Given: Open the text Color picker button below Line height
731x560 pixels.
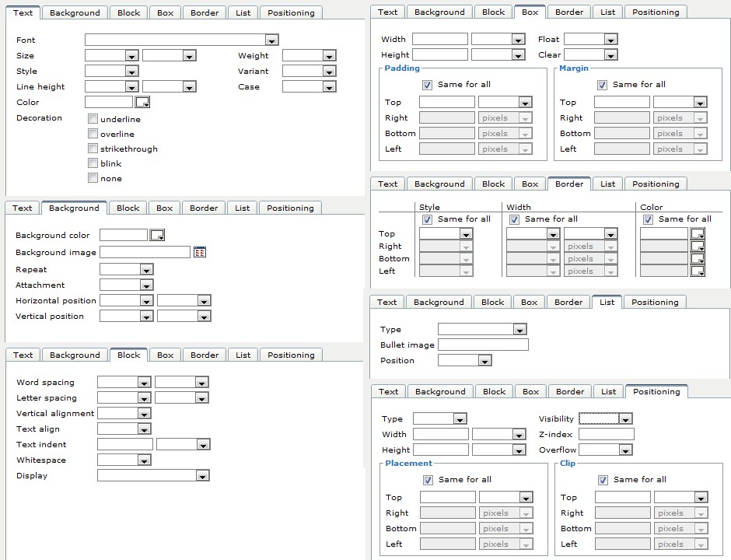Looking at the screenshot, I should 142,102.
